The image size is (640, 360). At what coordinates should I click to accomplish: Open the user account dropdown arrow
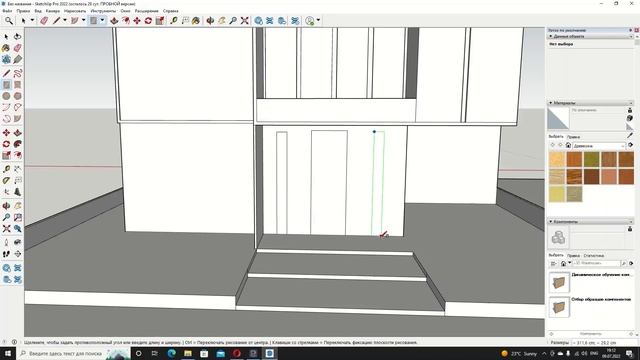click(x=318, y=20)
